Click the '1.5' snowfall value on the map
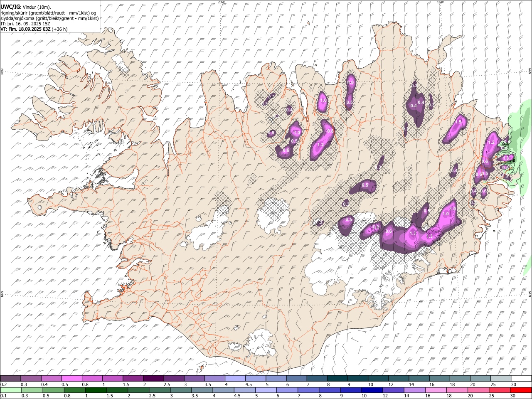 (459, 122)
